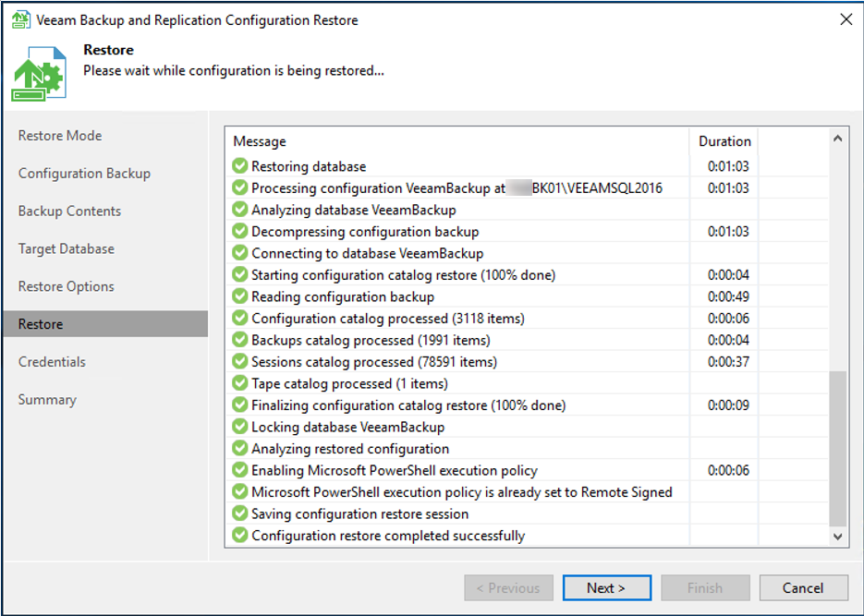This screenshot has height=616, width=864.
Task: Select 'Reading configuration backup' text
Action: tap(343, 296)
